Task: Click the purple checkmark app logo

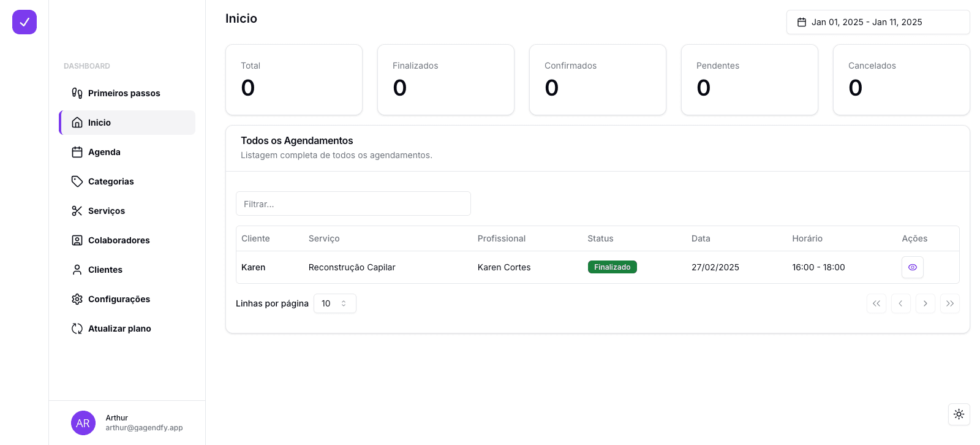Action: 24,22
